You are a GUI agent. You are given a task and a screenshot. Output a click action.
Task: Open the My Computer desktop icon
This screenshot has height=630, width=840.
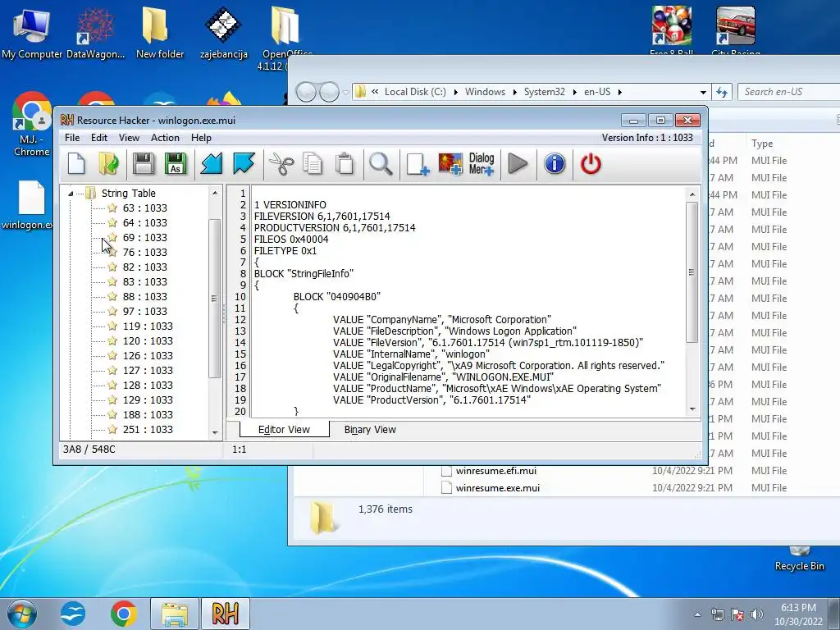(x=32, y=33)
